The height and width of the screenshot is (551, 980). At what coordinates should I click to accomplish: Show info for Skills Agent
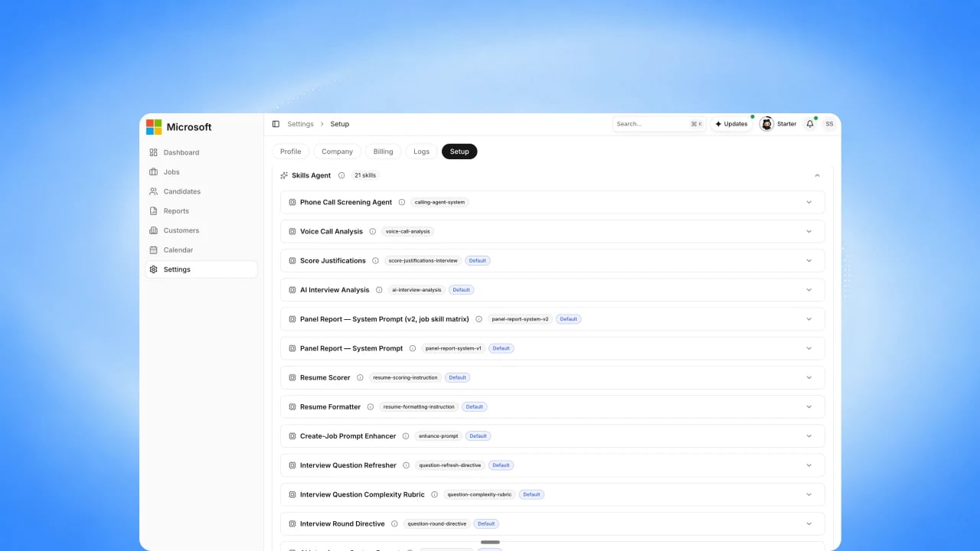tap(341, 175)
